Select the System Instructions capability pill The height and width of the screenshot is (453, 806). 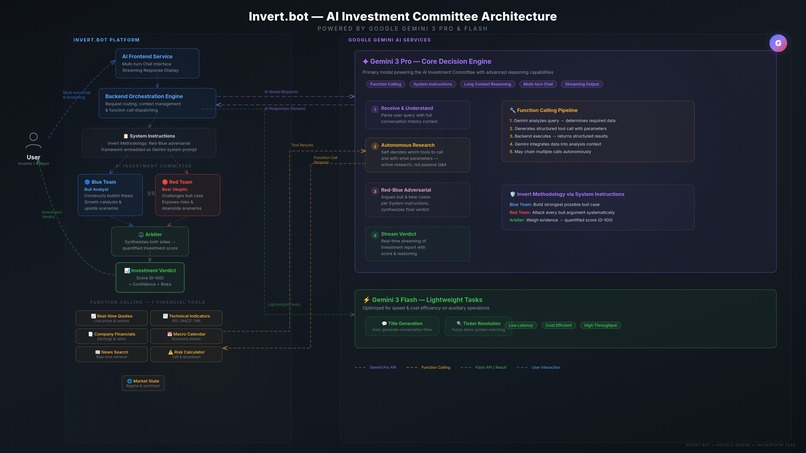tap(433, 84)
